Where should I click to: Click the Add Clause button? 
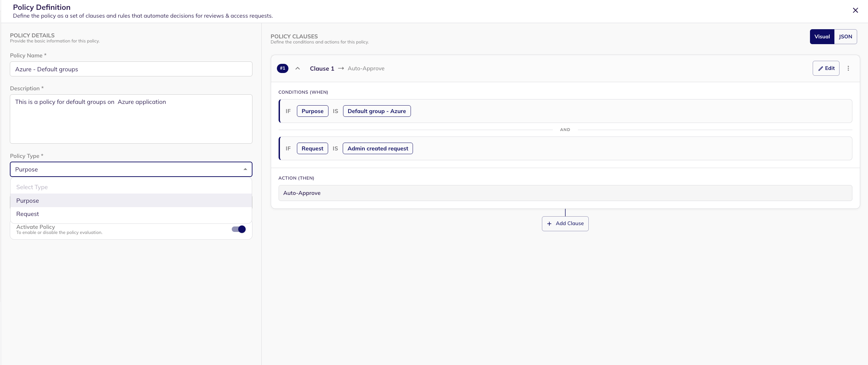(565, 223)
